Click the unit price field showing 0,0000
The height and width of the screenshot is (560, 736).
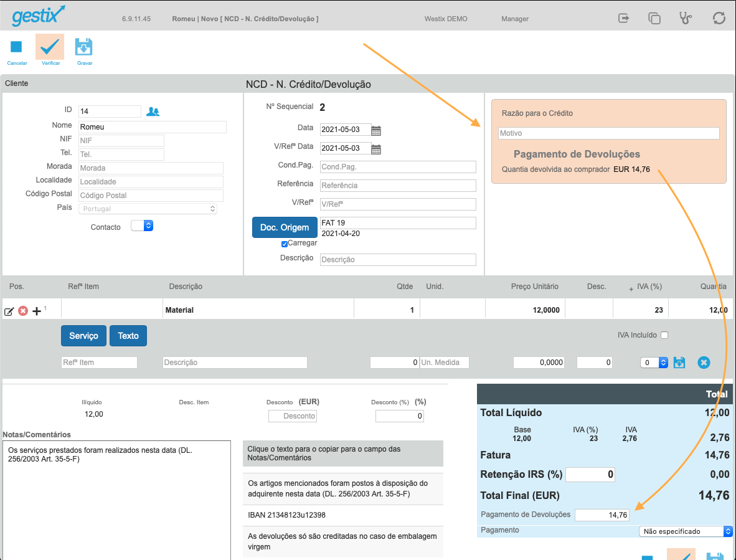[x=539, y=363]
